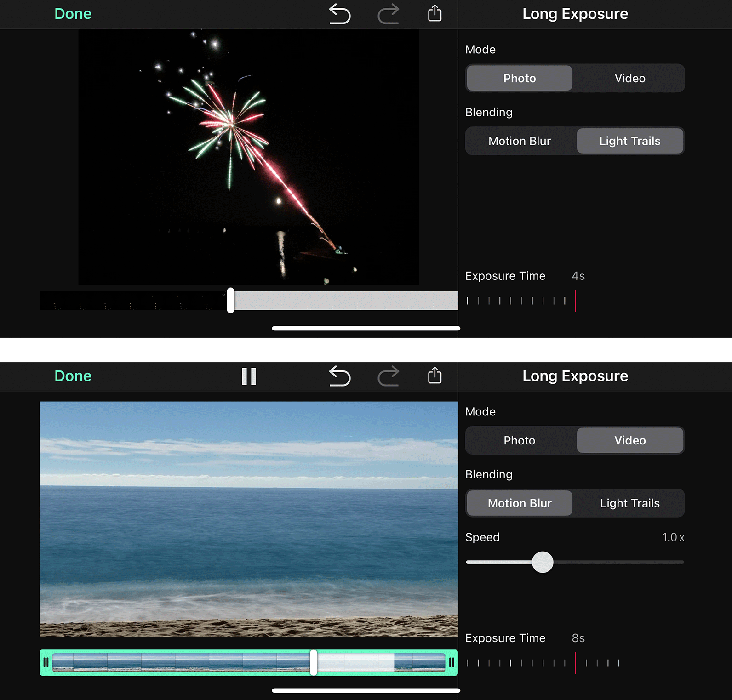Screen dimensions: 732x700
Task: Choose Light Trails blending for fireworks
Action: (x=630, y=141)
